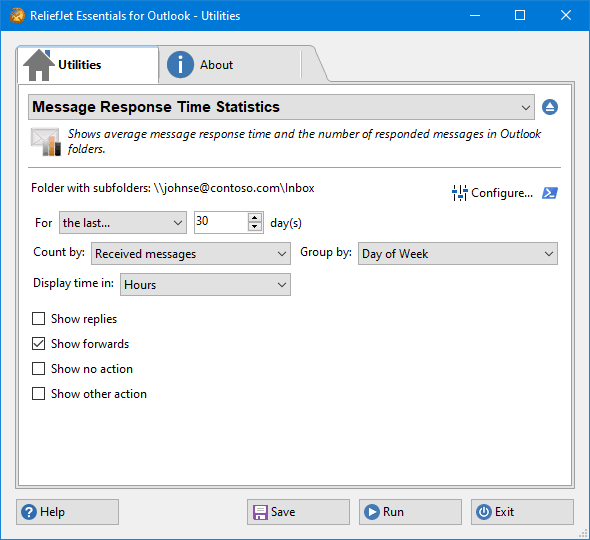Increase days with the spinner up arrow
Screen dimensions: 590x540
pos(255,218)
